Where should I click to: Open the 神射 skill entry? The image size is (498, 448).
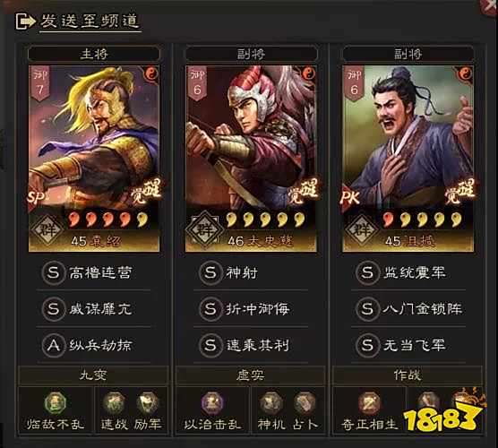pyautogui.click(x=251, y=272)
